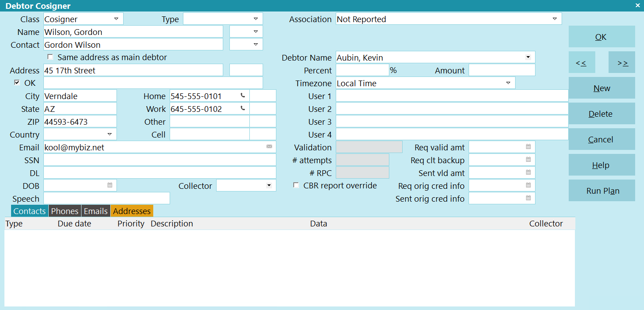Click the City field Verndale

click(80, 96)
